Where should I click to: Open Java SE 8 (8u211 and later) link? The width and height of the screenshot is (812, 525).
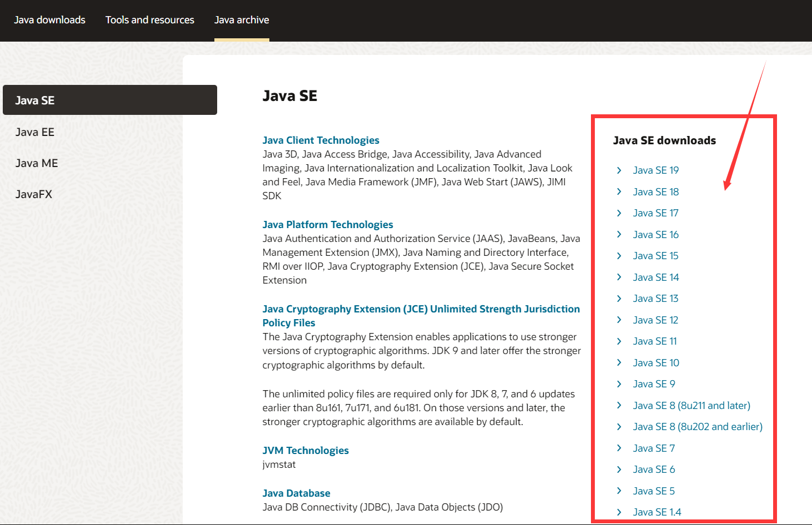click(x=691, y=406)
